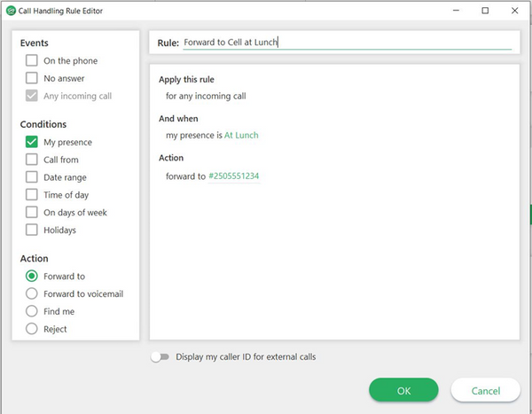This screenshot has width=532, height=414.
Task: Click into the Rule name field
Action: pos(346,42)
